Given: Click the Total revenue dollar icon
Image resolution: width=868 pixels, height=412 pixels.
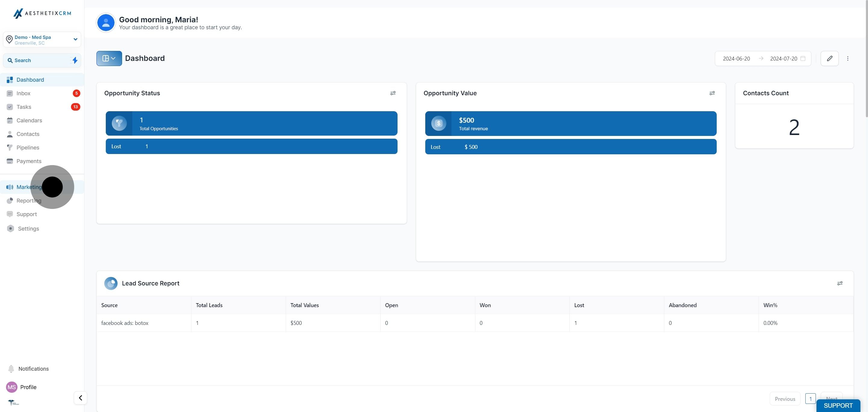Looking at the screenshot, I should coord(439,123).
